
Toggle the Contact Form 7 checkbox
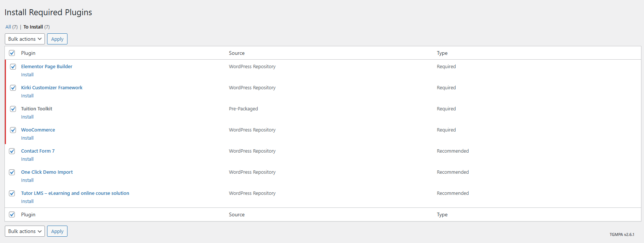tap(12, 151)
